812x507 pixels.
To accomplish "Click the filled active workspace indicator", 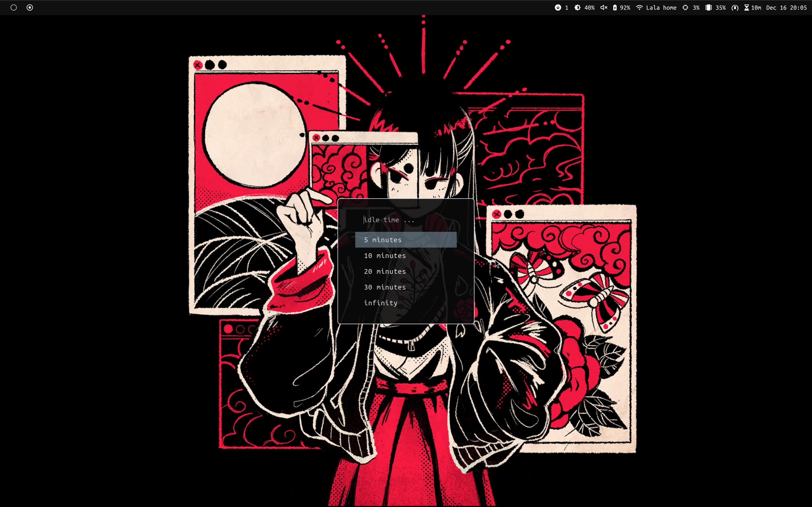I will [30, 7].
